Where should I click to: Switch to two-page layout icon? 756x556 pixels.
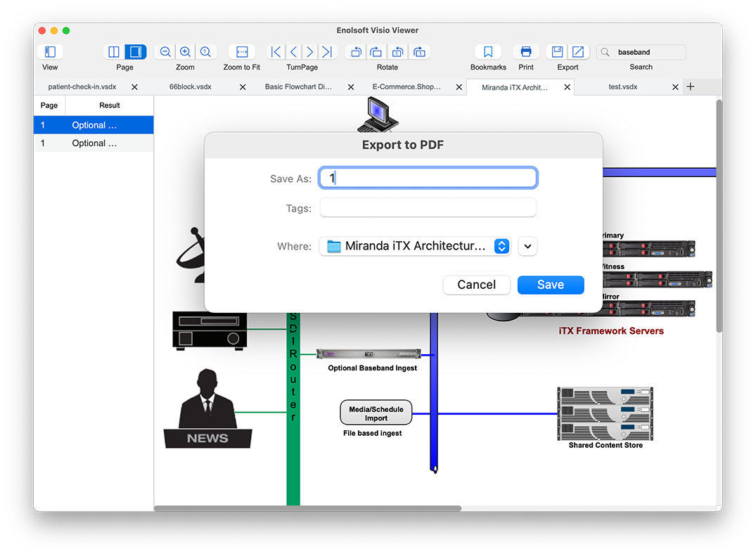tap(114, 52)
